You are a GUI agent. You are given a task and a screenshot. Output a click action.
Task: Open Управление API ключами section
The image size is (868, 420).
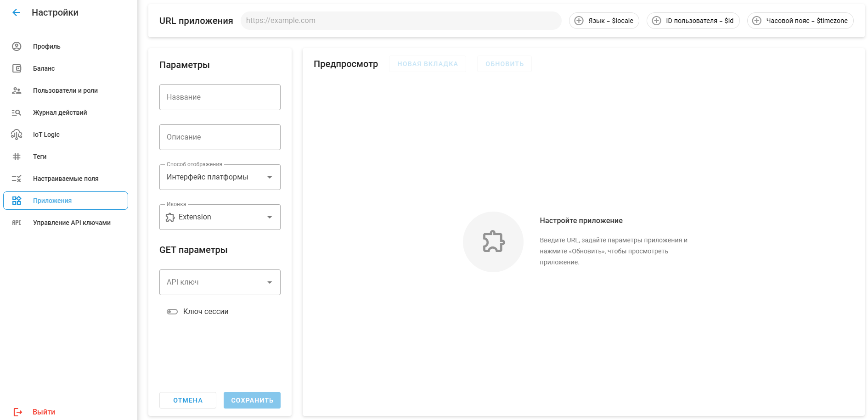tap(72, 223)
